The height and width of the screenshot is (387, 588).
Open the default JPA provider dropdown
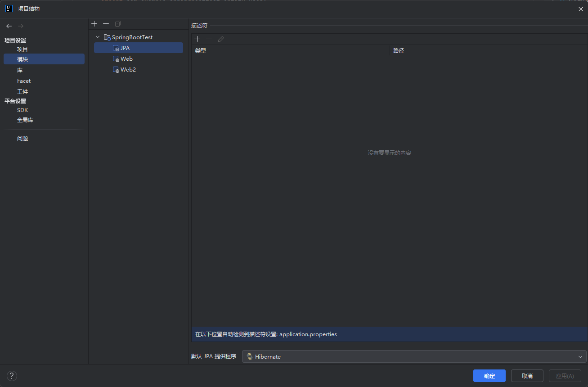414,356
